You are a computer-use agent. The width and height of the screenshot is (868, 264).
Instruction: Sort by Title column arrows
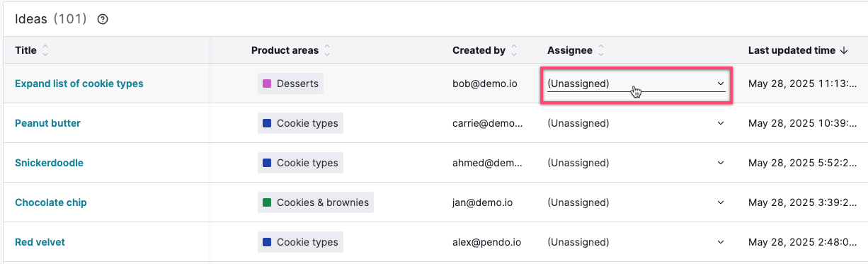point(45,50)
